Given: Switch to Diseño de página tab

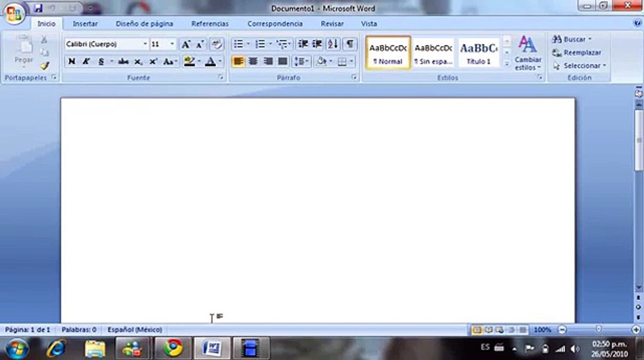Looking at the screenshot, I should coord(144,23).
